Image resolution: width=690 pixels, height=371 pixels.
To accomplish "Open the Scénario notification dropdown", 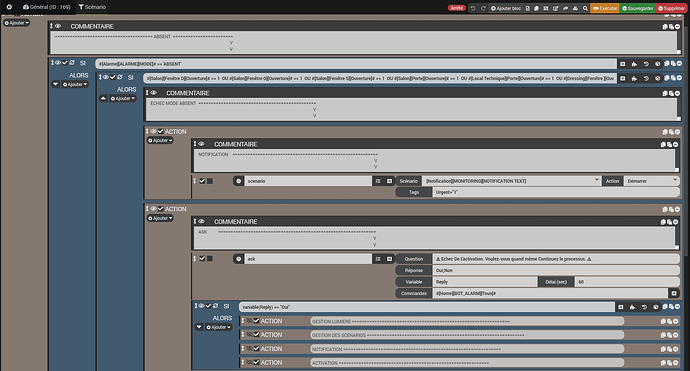I will pos(512,181).
